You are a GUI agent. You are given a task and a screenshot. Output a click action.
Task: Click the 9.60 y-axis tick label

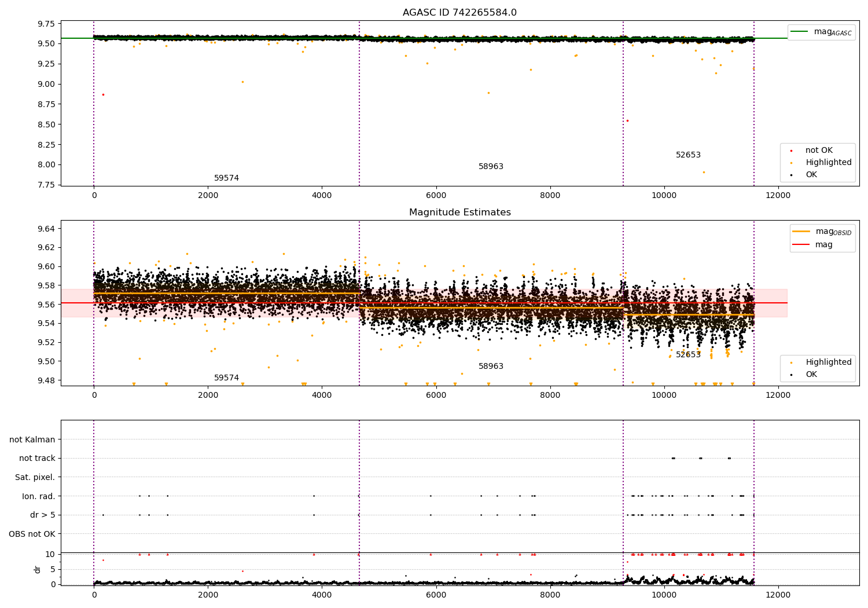(x=46, y=267)
